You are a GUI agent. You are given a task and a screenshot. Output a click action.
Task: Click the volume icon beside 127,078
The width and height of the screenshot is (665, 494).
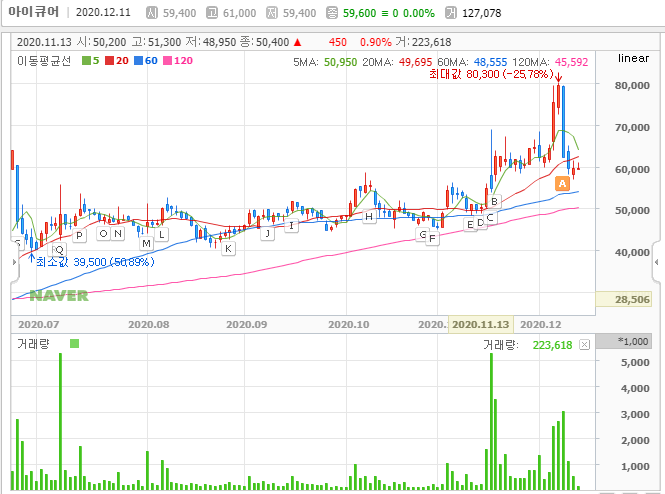[x=451, y=13]
